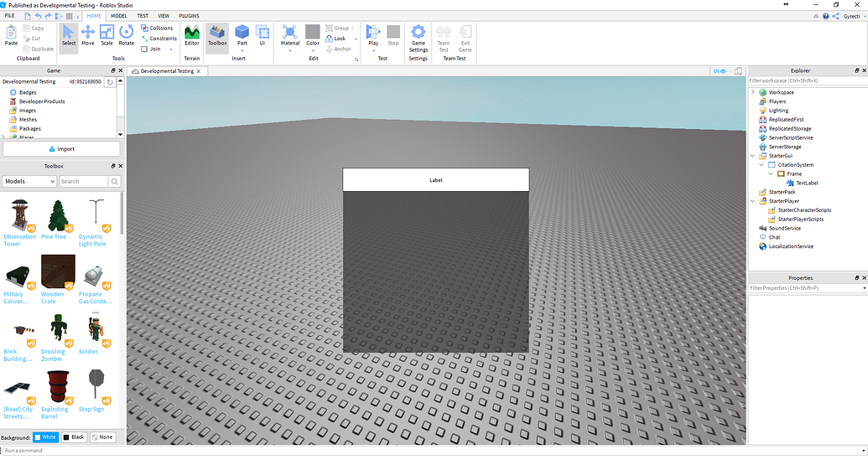Switch to the MODEL ribbon tab
868x470 pixels.
(119, 16)
